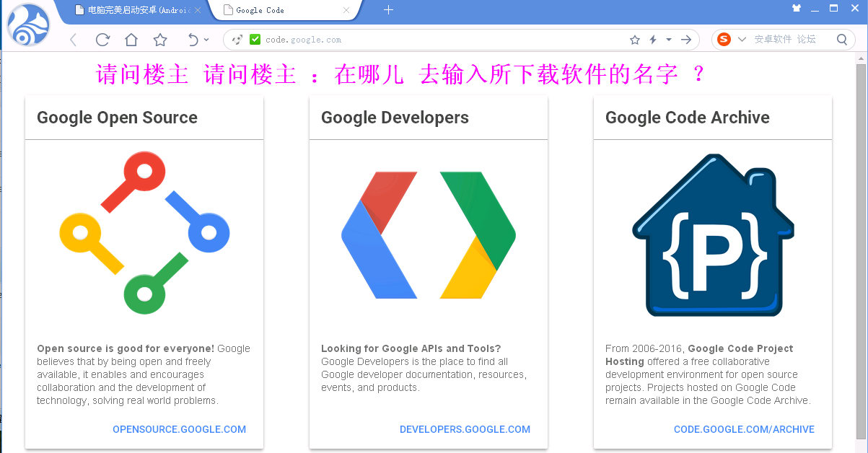Open the favorites star in toolbar
Image resolution: width=868 pixels, height=453 pixels.
click(160, 40)
